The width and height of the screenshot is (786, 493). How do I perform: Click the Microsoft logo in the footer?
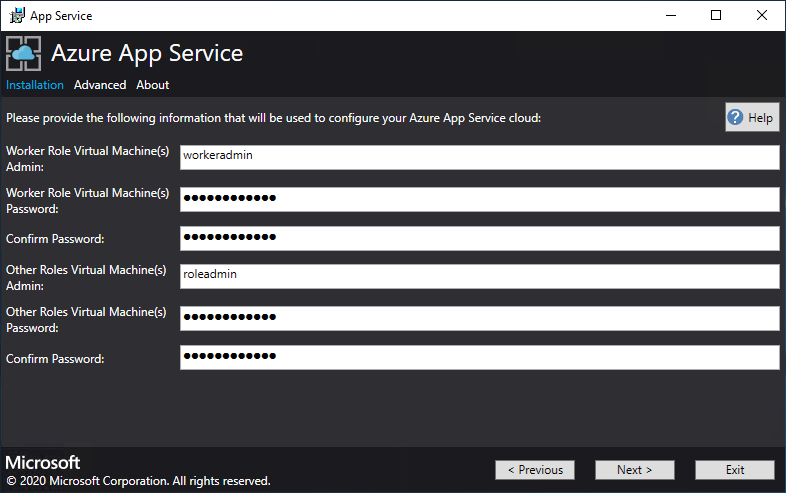[x=43, y=463]
